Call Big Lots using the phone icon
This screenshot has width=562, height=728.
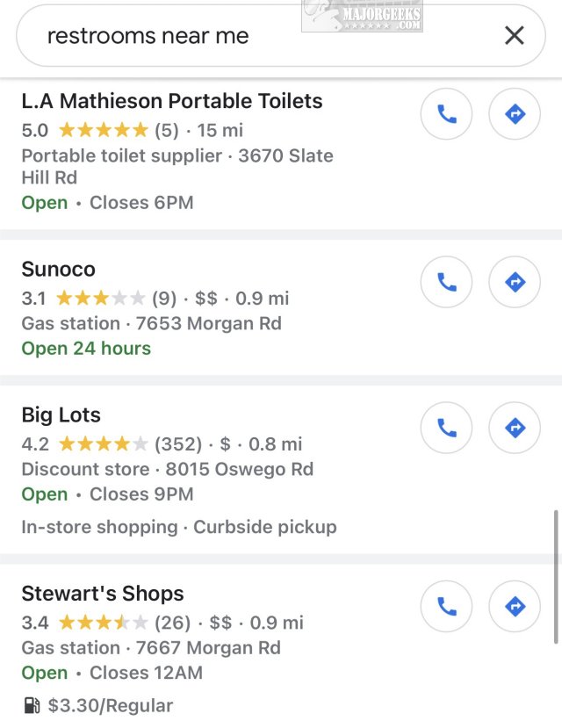pyautogui.click(x=446, y=428)
